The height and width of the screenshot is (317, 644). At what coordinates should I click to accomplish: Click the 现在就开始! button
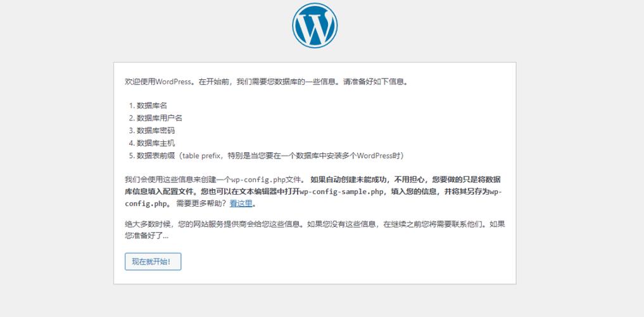(153, 261)
